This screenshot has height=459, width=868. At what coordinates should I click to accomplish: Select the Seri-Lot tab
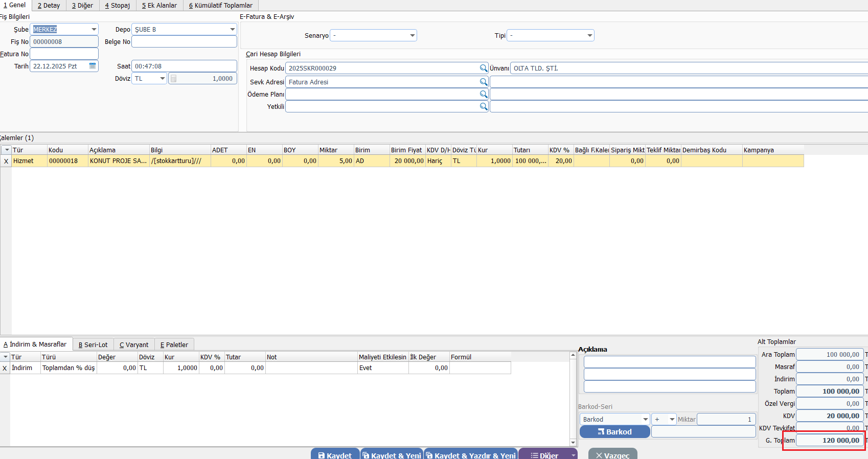93,345
